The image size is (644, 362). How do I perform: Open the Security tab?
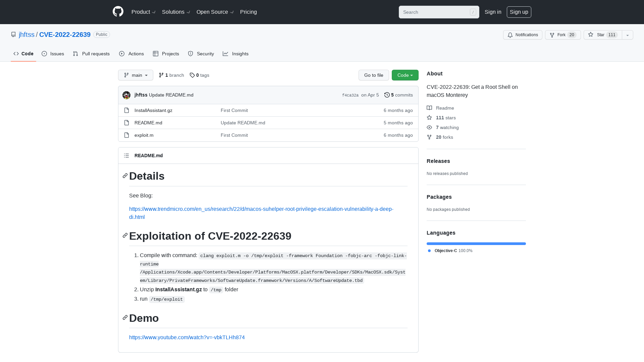(x=201, y=54)
